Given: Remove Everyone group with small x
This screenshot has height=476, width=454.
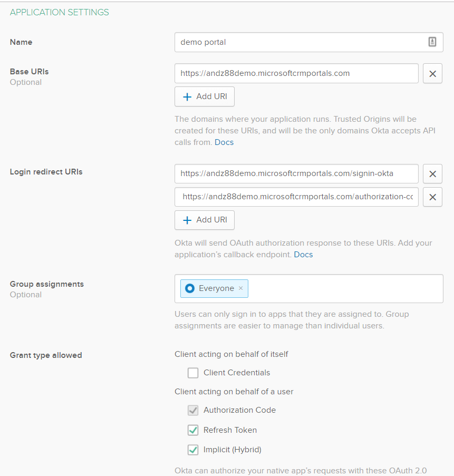Looking at the screenshot, I should click(241, 288).
